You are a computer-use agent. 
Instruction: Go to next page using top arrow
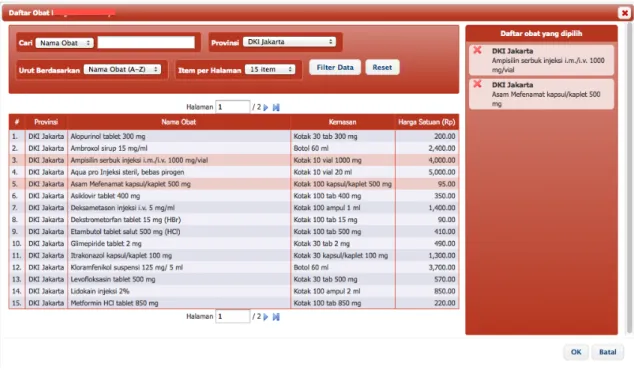click(x=266, y=108)
